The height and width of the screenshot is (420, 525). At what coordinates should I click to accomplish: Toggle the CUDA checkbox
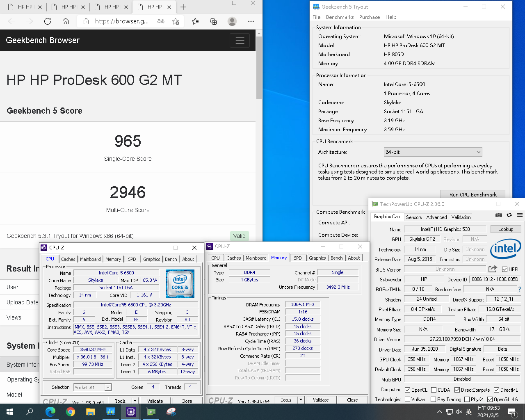pos(434,390)
